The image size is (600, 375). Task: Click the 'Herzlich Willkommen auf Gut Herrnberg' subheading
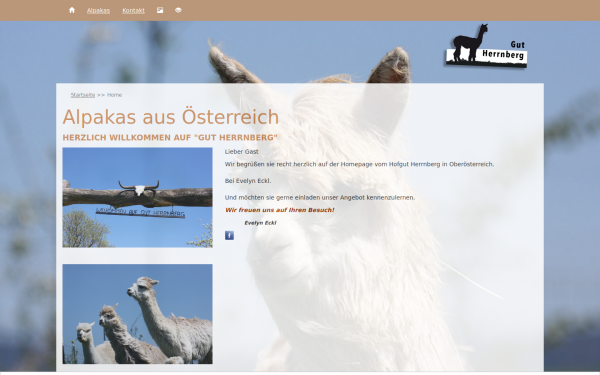(x=170, y=137)
